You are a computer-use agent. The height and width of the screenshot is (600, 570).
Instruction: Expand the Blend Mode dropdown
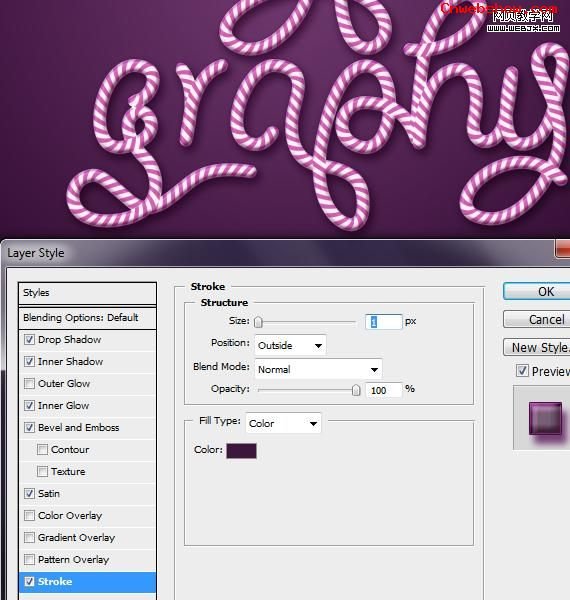point(318,369)
